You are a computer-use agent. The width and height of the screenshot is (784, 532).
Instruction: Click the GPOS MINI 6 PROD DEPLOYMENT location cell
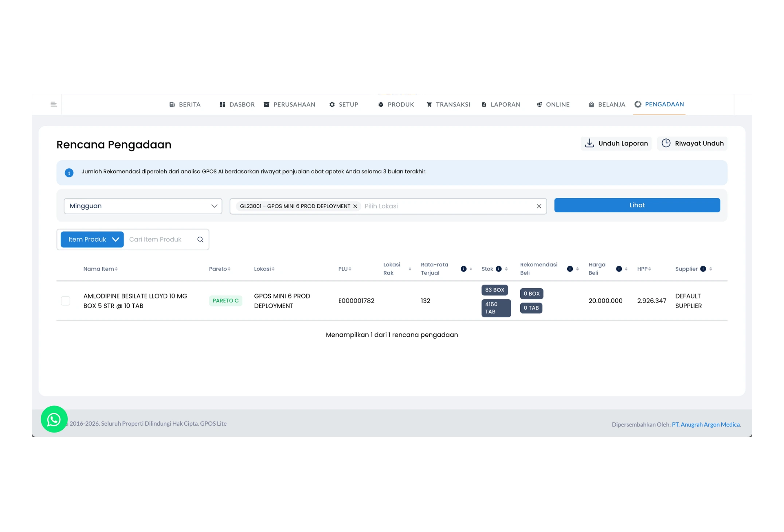point(282,301)
